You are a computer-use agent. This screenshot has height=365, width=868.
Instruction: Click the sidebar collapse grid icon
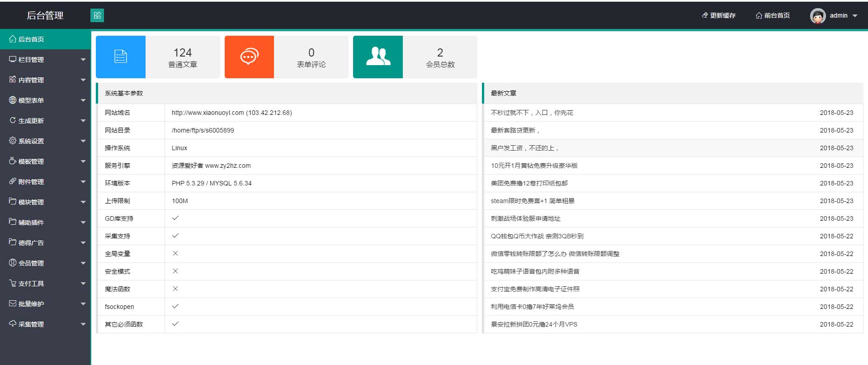[97, 15]
